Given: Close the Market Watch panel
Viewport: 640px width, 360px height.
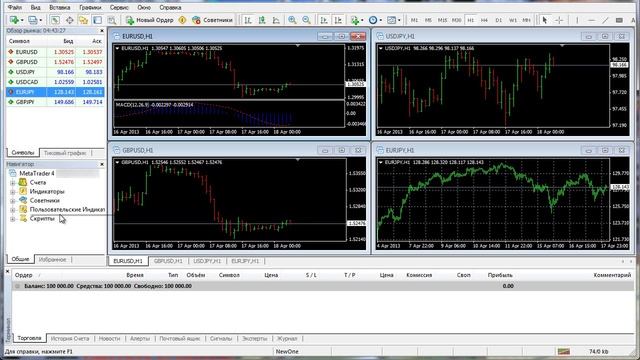Looking at the screenshot, I should pyautogui.click(x=102, y=31).
